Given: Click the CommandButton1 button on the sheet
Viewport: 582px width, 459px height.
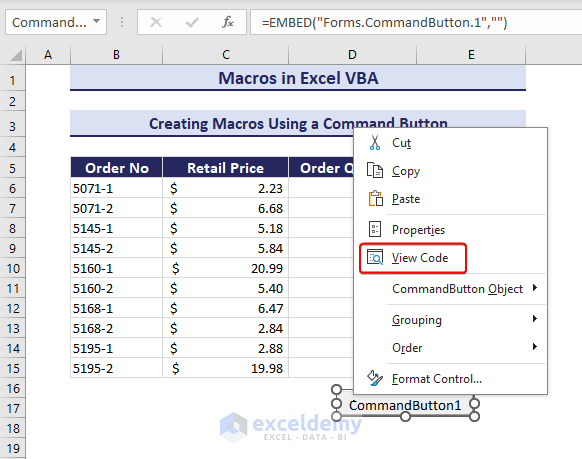Looking at the screenshot, I should pos(405,405).
